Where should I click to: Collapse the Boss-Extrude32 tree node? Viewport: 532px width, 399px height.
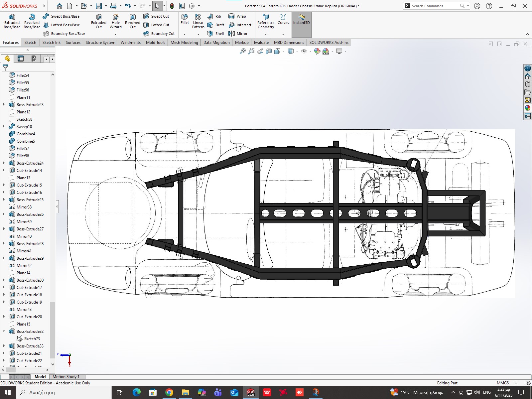[4, 331]
